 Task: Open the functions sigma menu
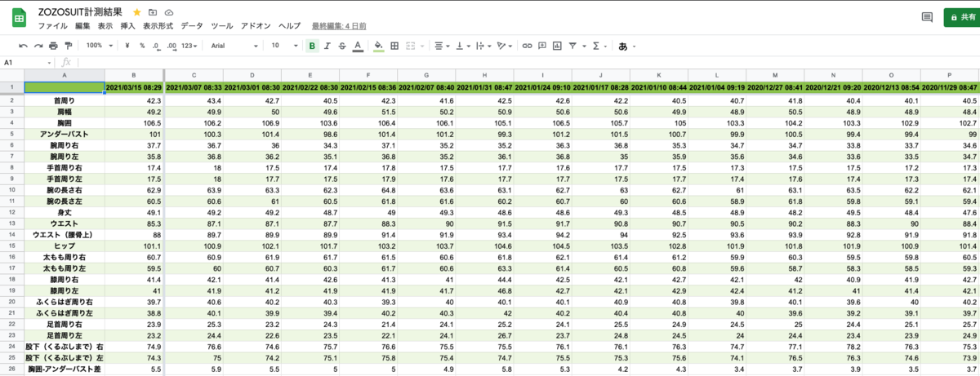point(599,46)
